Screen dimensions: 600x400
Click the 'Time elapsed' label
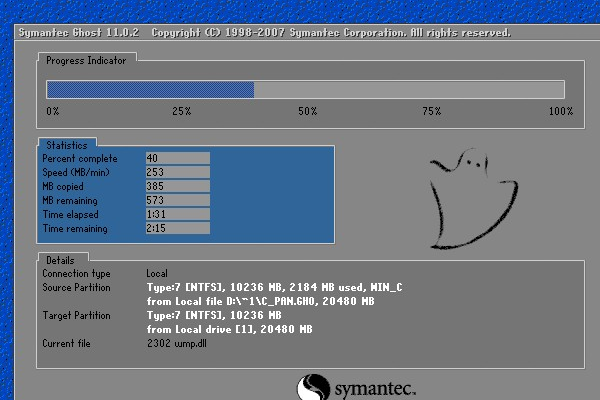(70, 214)
